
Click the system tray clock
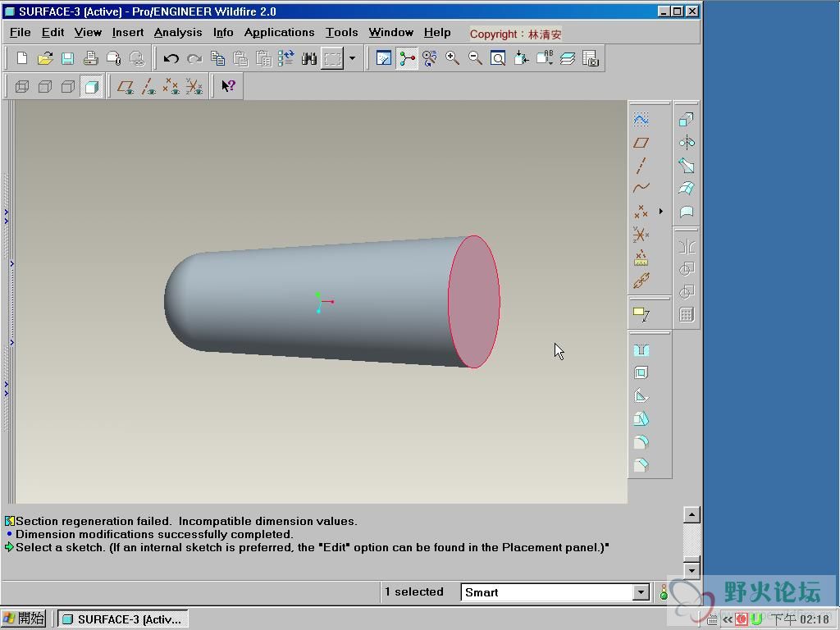(799, 619)
